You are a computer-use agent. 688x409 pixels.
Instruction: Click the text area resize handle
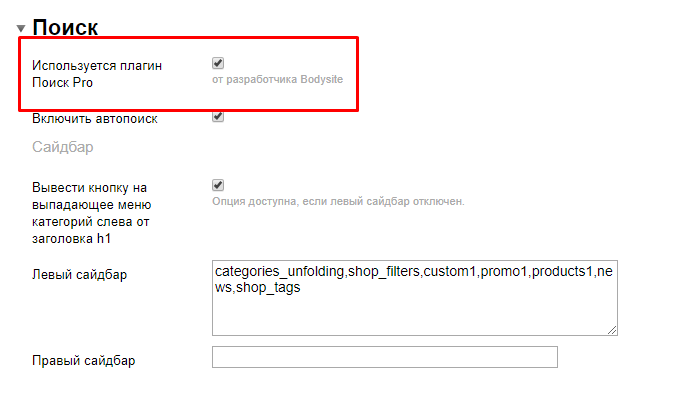click(611, 328)
